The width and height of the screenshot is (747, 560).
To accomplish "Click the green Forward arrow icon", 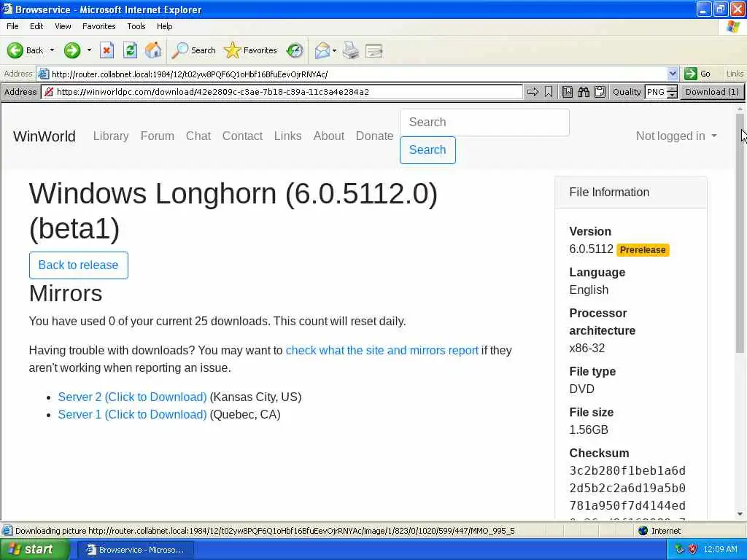I will (72, 50).
